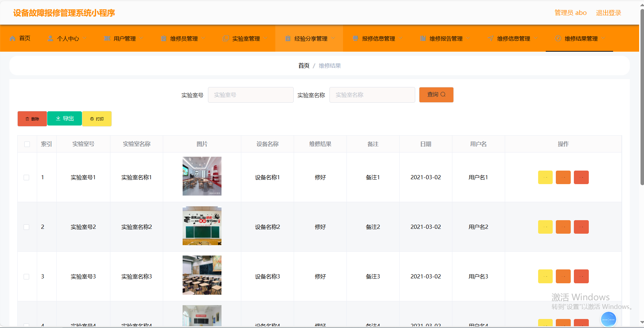The height and width of the screenshot is (328, 644).
Task: Click the home icon beside 首页
Action: pyautogui.click(x=13, y=38)
